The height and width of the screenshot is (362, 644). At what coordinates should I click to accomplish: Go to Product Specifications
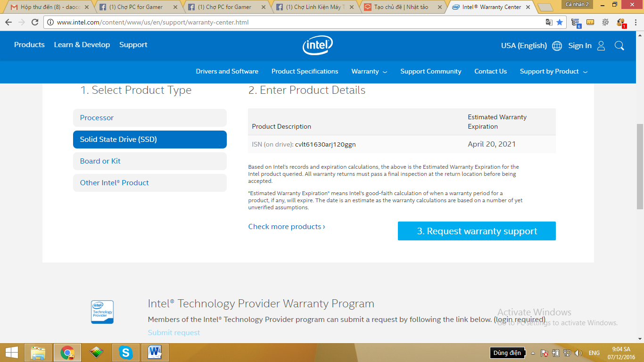[305, 72]
